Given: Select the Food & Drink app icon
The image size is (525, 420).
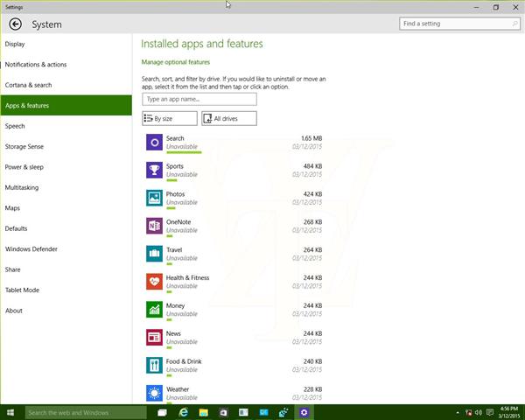Looking at the screenshot, I should [x=153, y=365].
